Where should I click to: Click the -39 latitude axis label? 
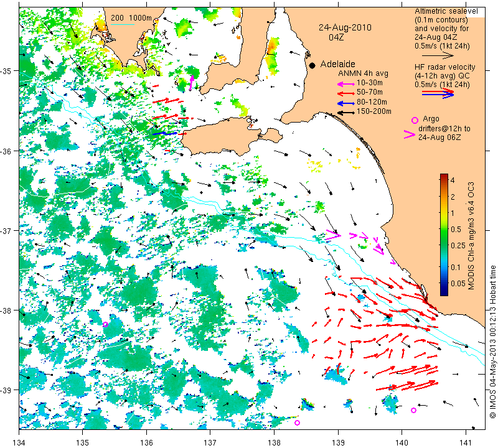(x=6, y=390)
